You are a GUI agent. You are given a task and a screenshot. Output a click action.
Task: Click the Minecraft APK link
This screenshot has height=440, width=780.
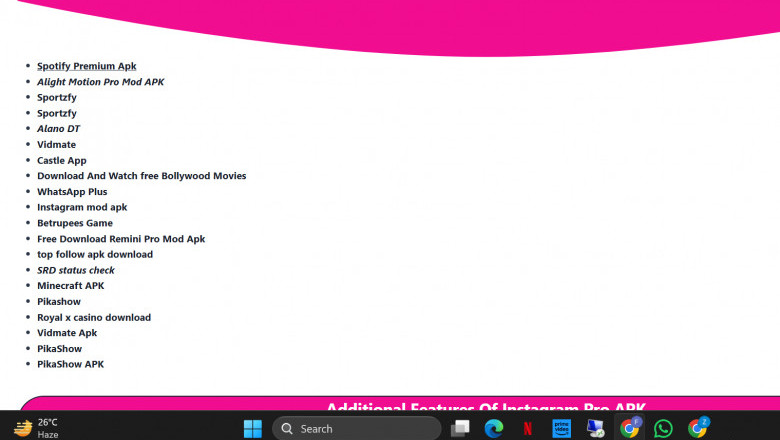click(x=71, y=286)
